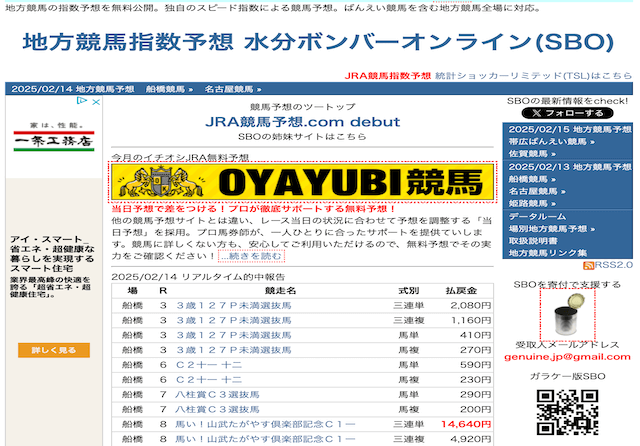This screenshot has width=640, height=446.
Task: Open ３歳１２７Ｐ未満選抜馬 in the 馬複 row
Action: (x=233, y=350)
